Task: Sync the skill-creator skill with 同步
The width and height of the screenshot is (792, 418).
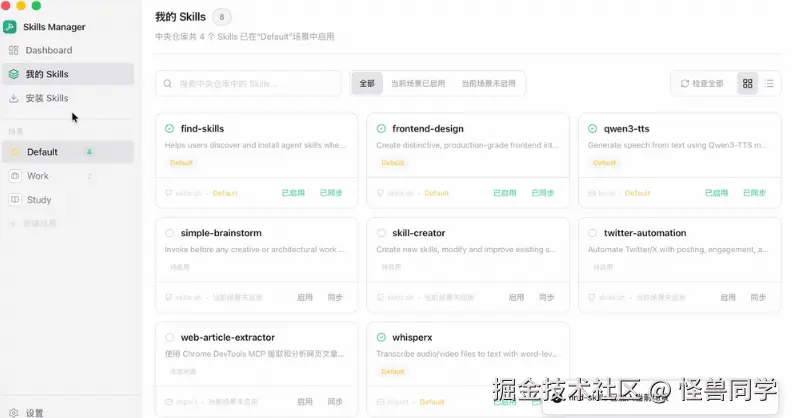Action: [547, 297]
